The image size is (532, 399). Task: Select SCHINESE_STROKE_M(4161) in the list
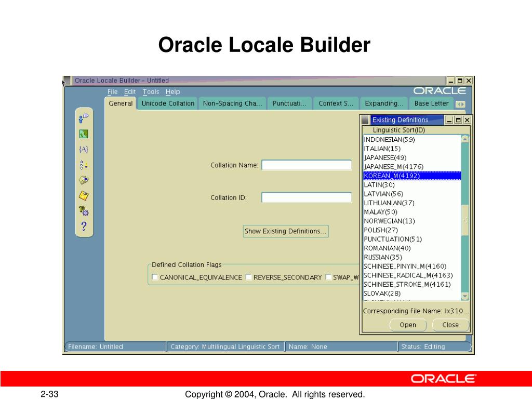412,284
